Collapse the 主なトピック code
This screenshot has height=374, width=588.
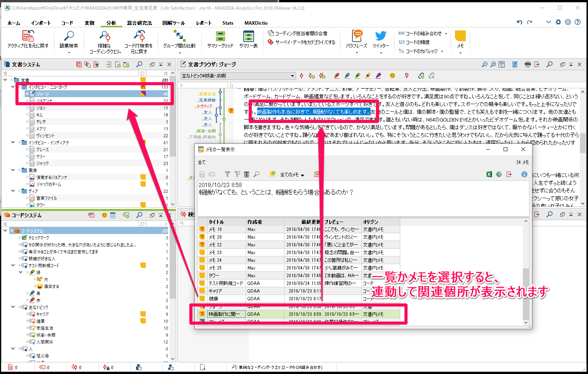(x=13, y=307)
